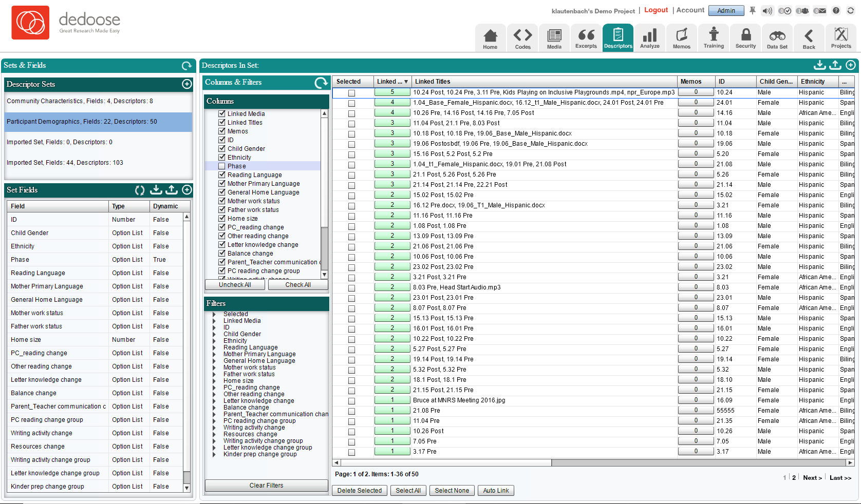Open the Account link
The image size is (861, 504).
[x=690, y=10]
